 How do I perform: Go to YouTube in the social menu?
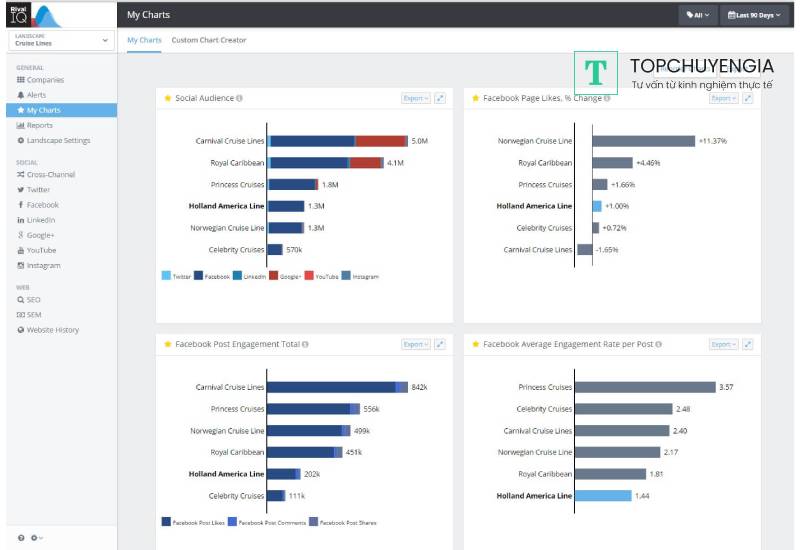click(41, 250)
